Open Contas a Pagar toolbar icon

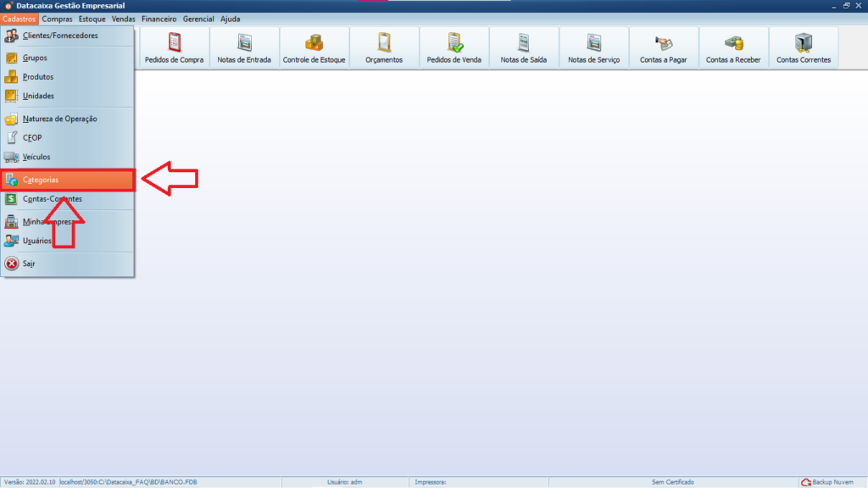point(663,48)
